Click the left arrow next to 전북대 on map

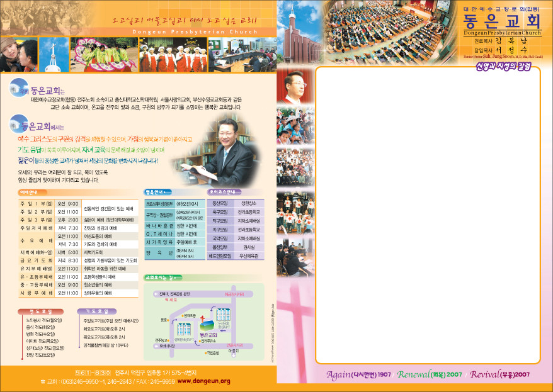pyautogui.click(x=155, y=293)
